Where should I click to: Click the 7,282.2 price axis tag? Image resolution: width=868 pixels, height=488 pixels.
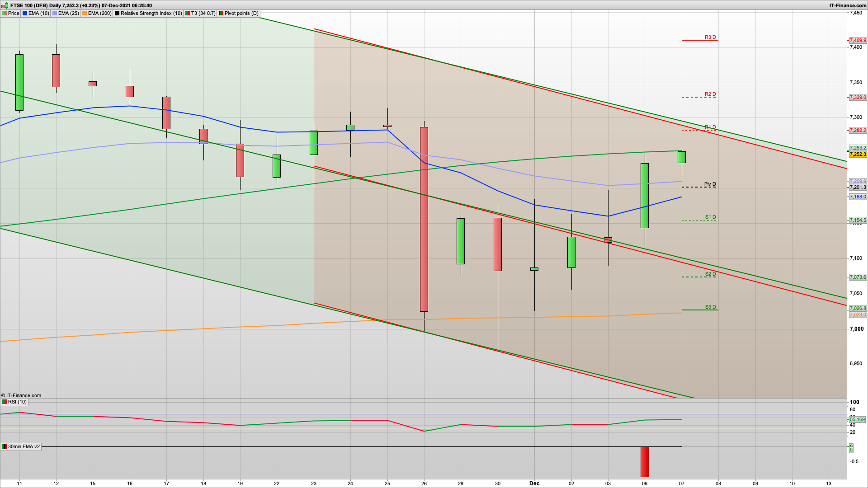(x=858, y=130)
